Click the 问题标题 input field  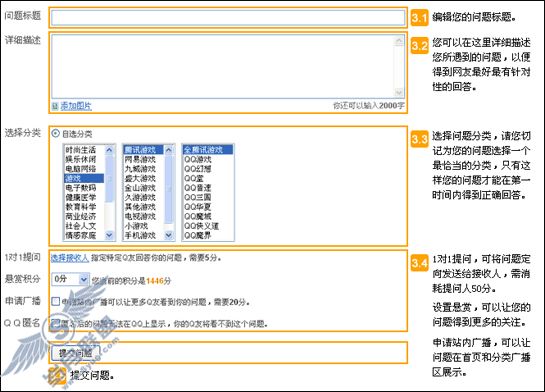228,17
